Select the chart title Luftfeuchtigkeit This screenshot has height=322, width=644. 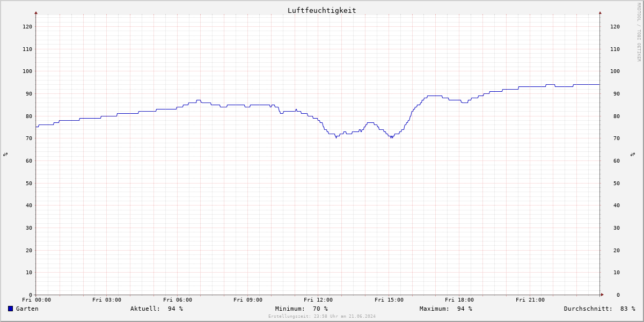click(x=322, y=10)
